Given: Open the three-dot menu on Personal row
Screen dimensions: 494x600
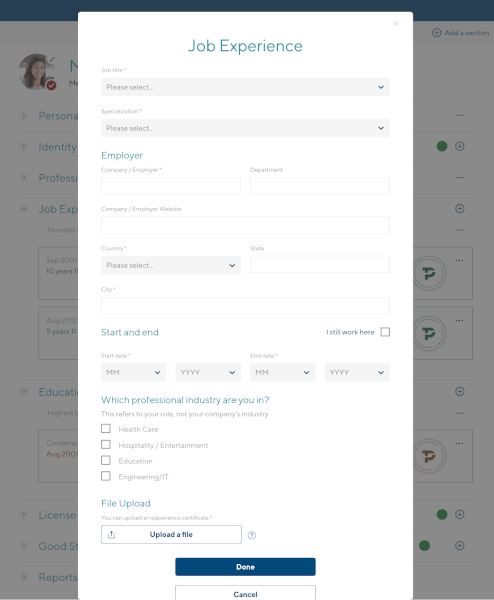Looking at the screenshot, I should click(460, 115).
